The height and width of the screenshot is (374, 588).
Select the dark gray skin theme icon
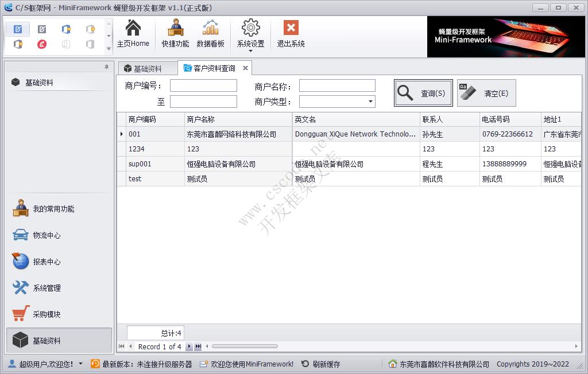pos(41,29)
